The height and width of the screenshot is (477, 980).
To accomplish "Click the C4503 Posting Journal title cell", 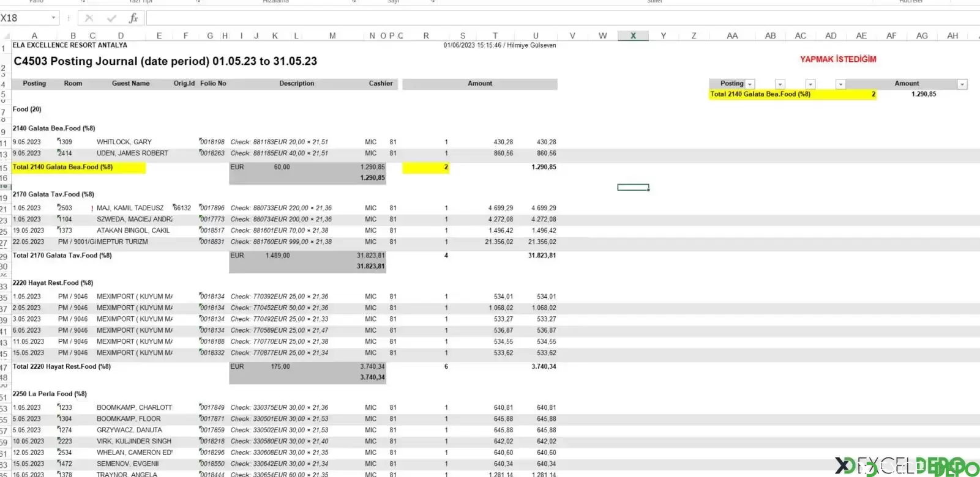I will click(165, 61).
